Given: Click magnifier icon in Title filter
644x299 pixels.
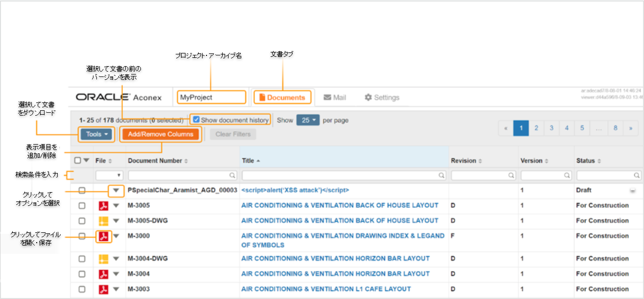Looking at the screenshot, I should pyautogui.click(x=441, y=175).
